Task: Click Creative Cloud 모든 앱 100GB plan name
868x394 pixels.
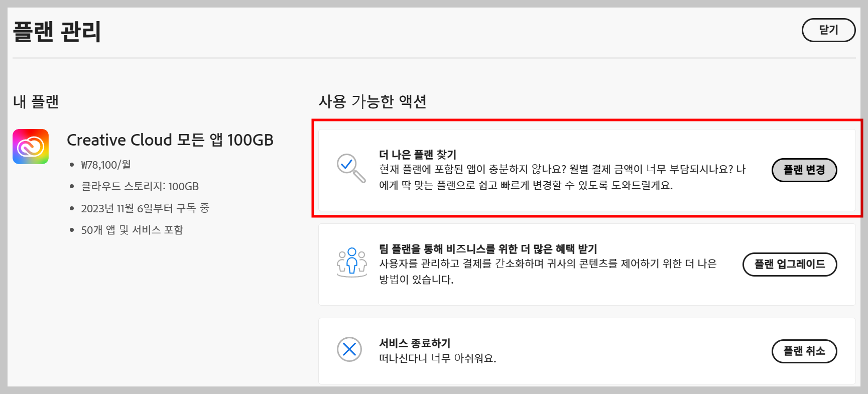Action: (170, 140)
